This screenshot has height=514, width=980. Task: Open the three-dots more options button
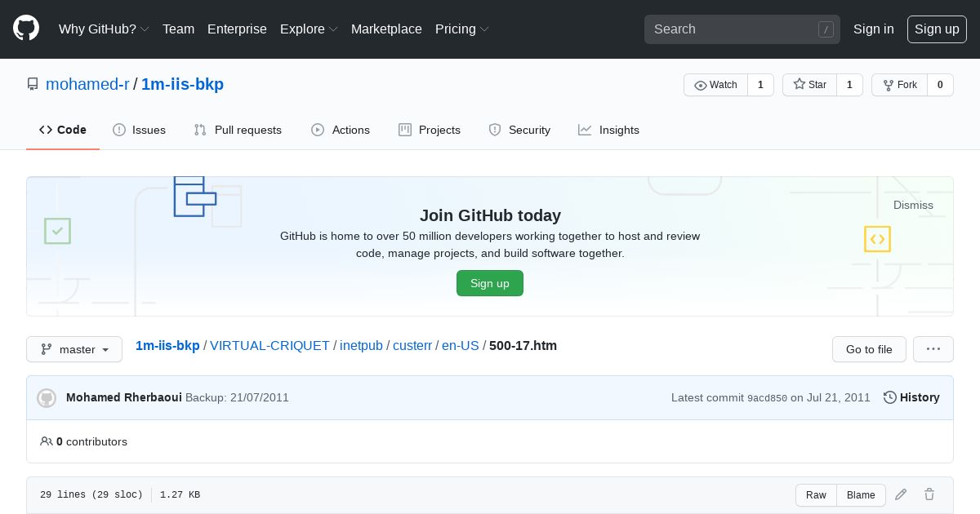(933, 349)
